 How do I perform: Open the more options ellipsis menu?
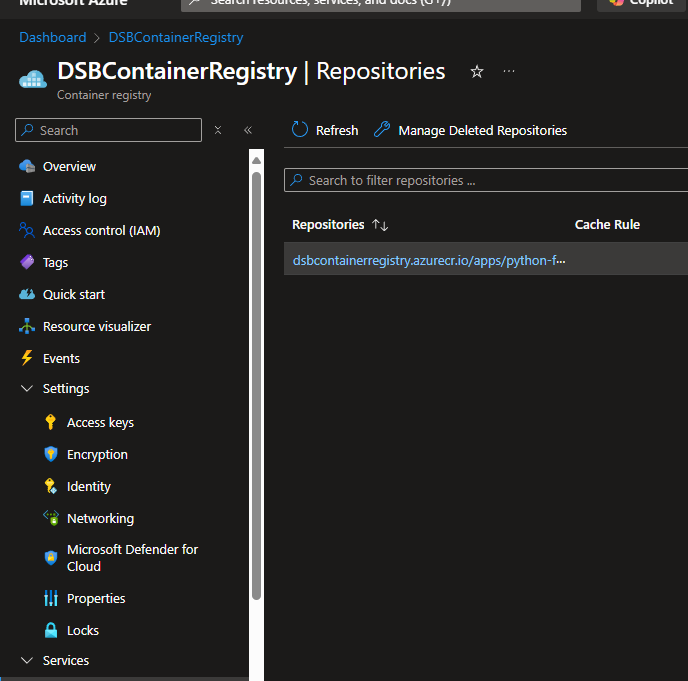509,72
